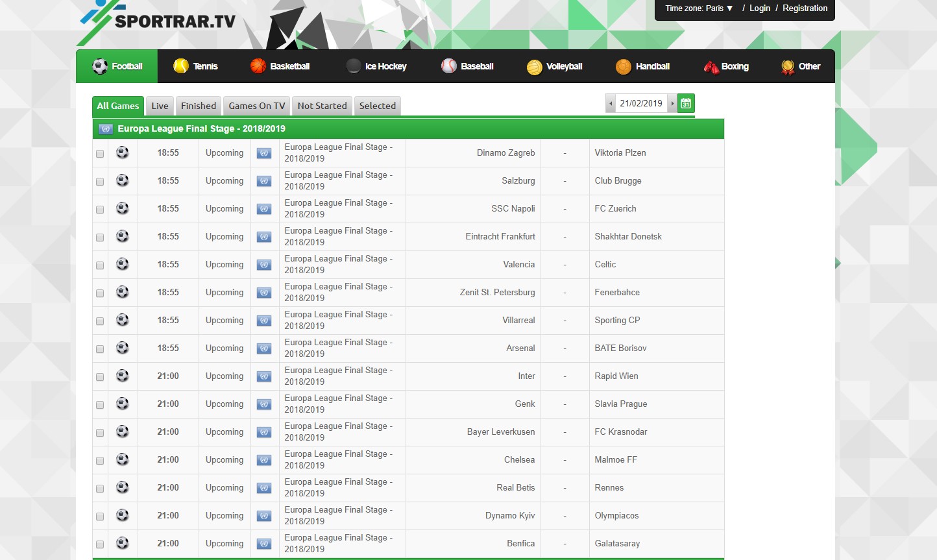Click the football icon on the Arsenal row
This screenshot has width=937, height=560.
tap(123, 348)
